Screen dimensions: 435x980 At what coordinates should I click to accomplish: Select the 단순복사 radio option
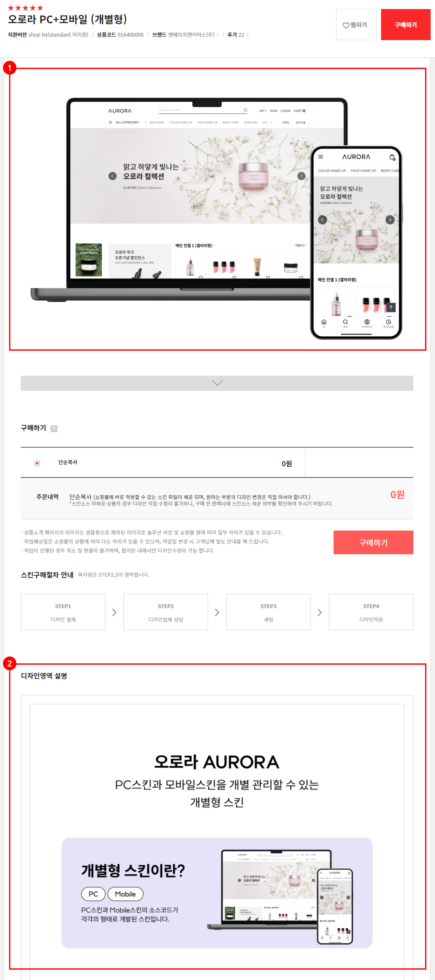coord(37,463)
